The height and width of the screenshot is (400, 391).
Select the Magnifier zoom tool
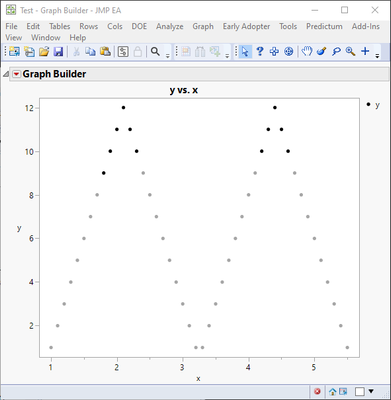click(350, 52)
